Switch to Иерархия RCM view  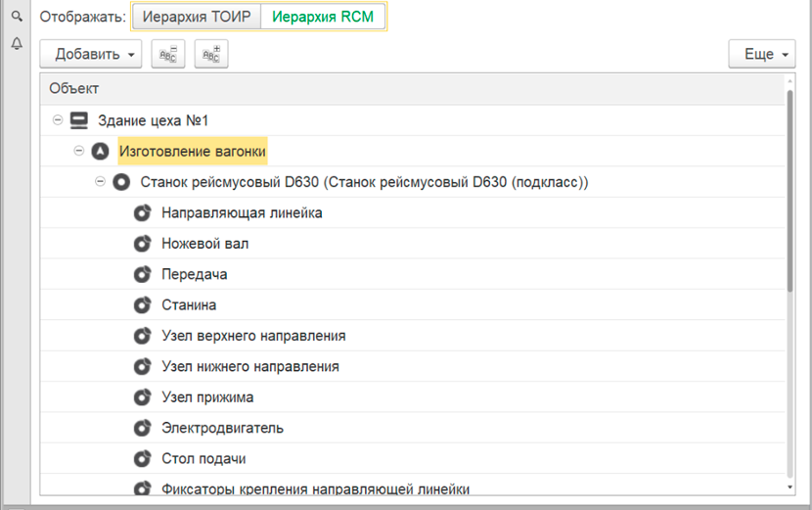[x=323, y=17]
